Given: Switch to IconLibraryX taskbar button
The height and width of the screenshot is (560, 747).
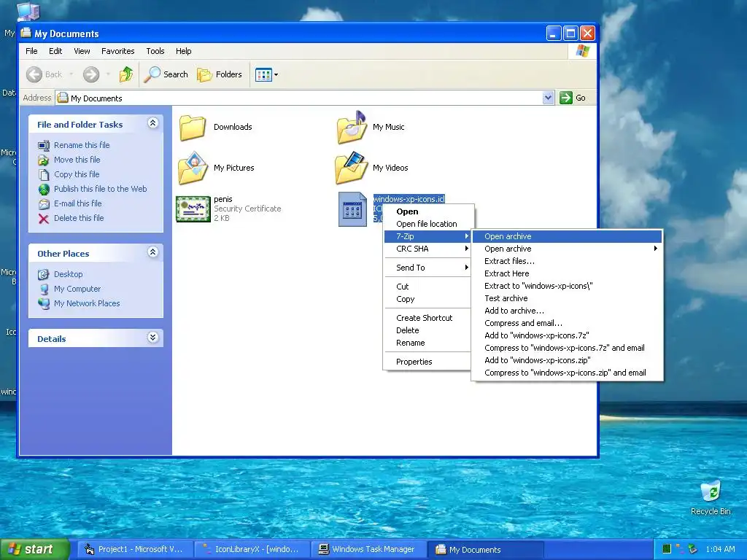Looking at the screenshot, I should [252, 549].
